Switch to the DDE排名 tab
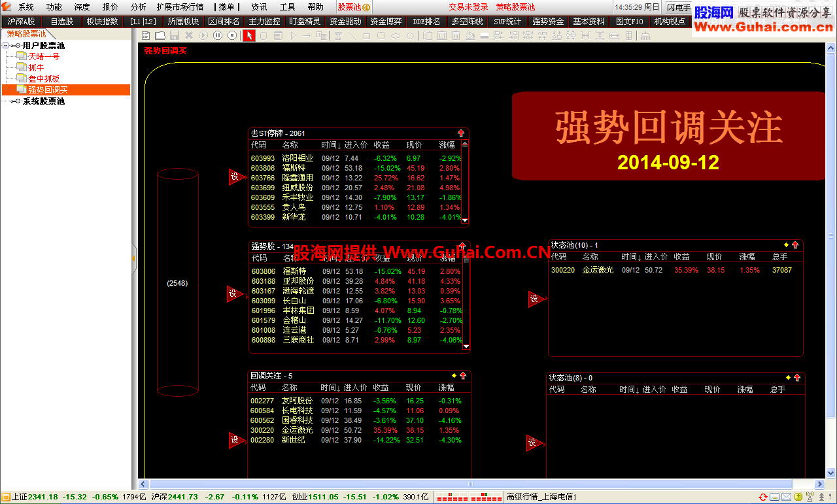837x504 pixels. coord(426,22)
